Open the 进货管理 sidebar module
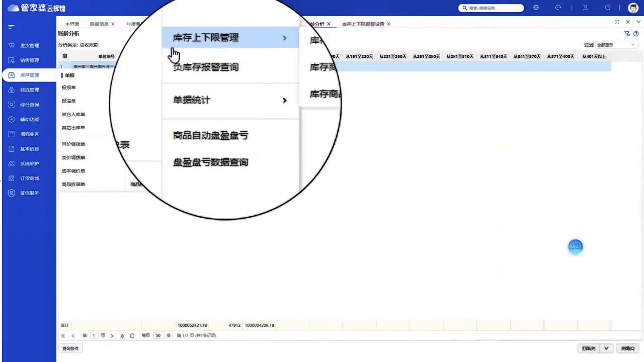The image size is (644, 362). coord(29,45)
